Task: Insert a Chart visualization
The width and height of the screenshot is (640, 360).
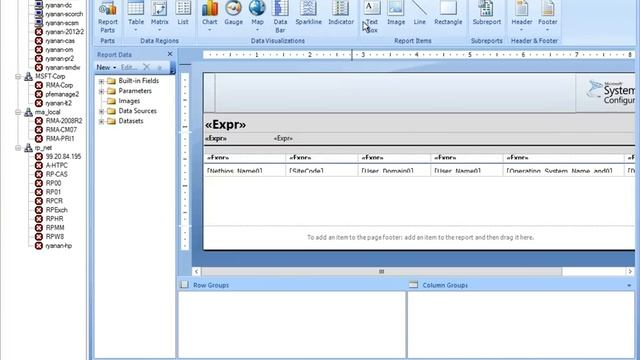Action: pyautogui.click(x=209, y=16)
